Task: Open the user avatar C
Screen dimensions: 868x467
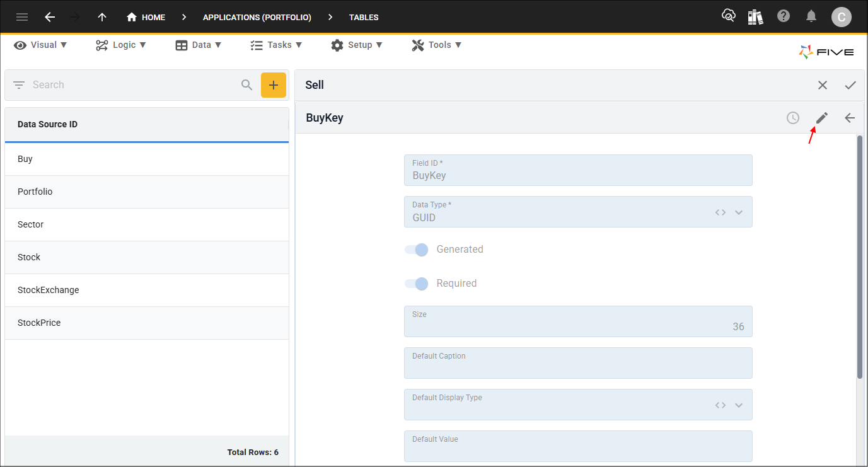Action: tap(841, 17)
